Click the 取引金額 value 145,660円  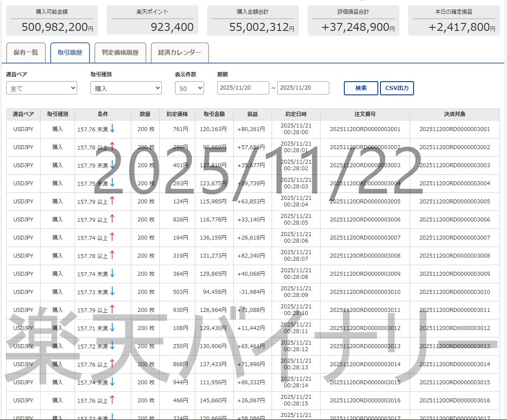(213, 401)
